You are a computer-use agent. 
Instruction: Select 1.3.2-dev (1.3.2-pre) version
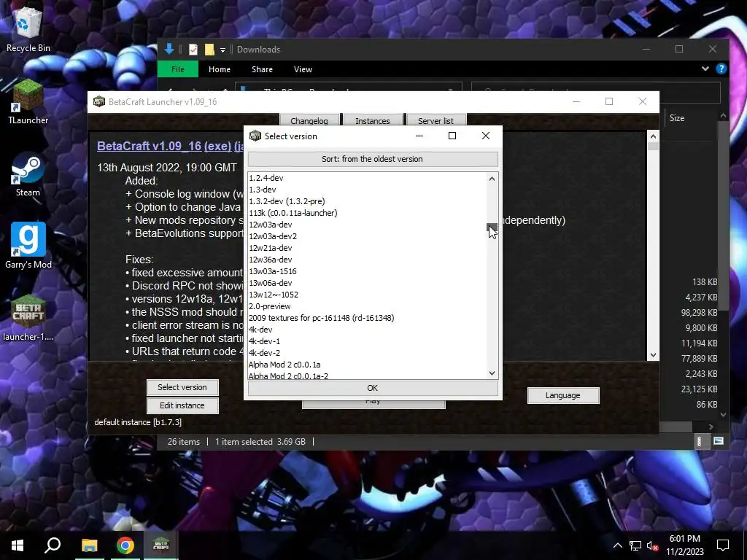(367, 201)
